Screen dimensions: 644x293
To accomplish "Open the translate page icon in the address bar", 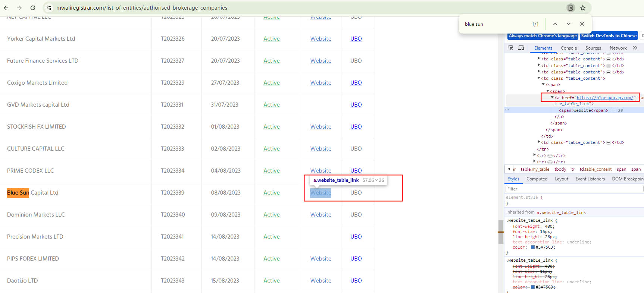I will pyautogui.click(x=570, y=8).
